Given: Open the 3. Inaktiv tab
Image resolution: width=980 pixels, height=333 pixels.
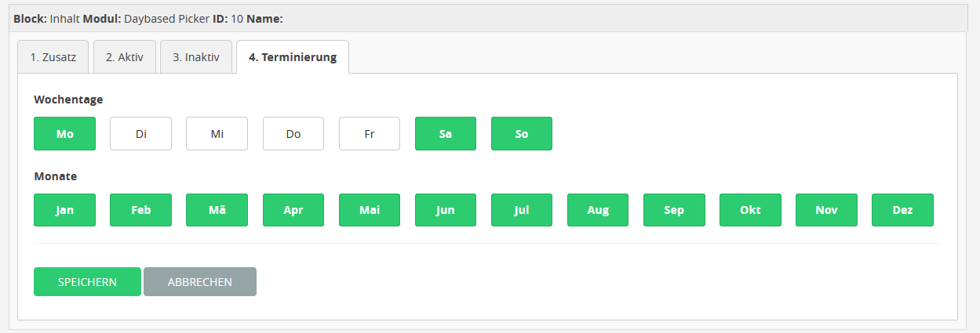Looking at the screenshot, I should coord(196,57).
